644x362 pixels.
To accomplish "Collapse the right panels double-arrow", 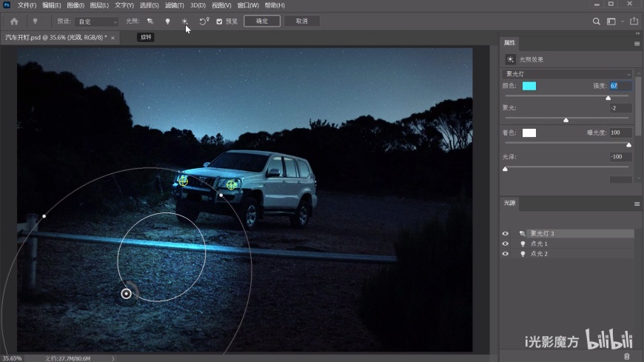I will [637, 34].
